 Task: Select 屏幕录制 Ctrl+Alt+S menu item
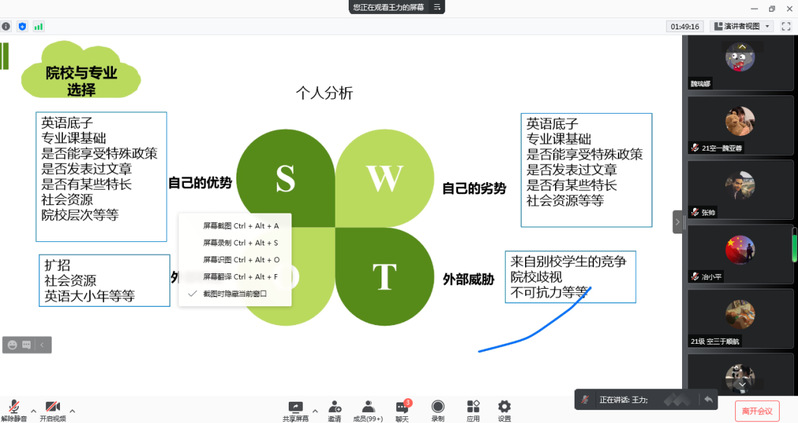point(240,242)
